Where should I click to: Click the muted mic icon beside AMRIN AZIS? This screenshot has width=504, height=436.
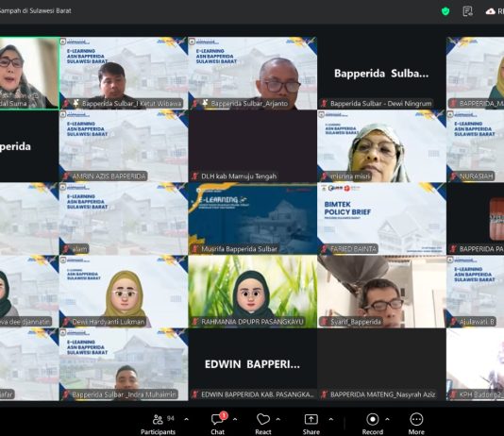point(66,176)
